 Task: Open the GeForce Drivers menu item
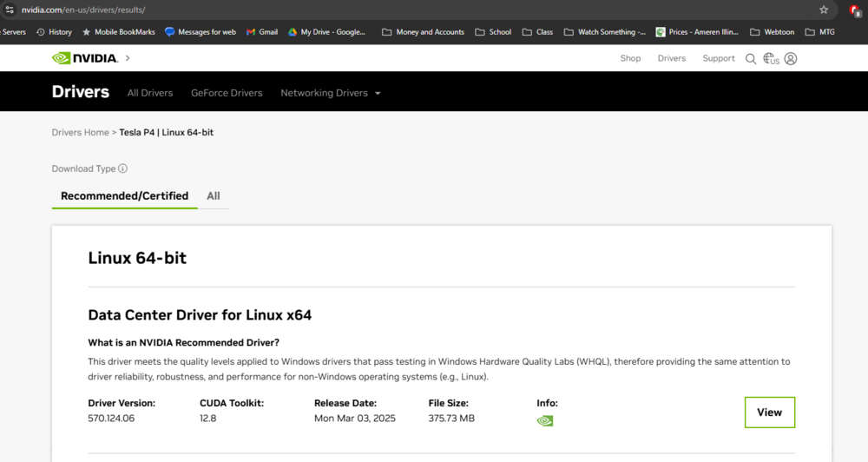227,93
